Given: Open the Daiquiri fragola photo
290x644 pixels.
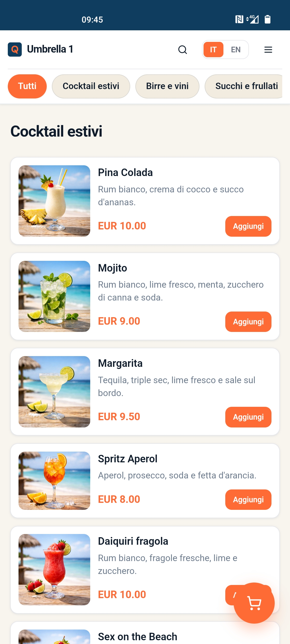Looking at the screenshot, I should (x=54, y=570).
